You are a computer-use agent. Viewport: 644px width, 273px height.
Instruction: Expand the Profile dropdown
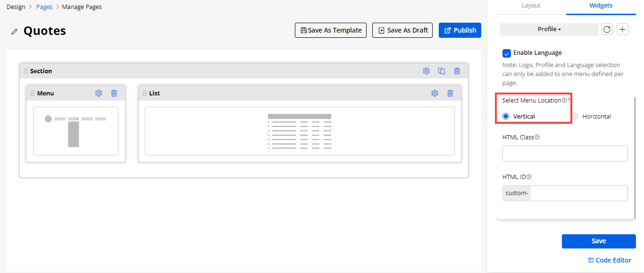coord(549,29)
